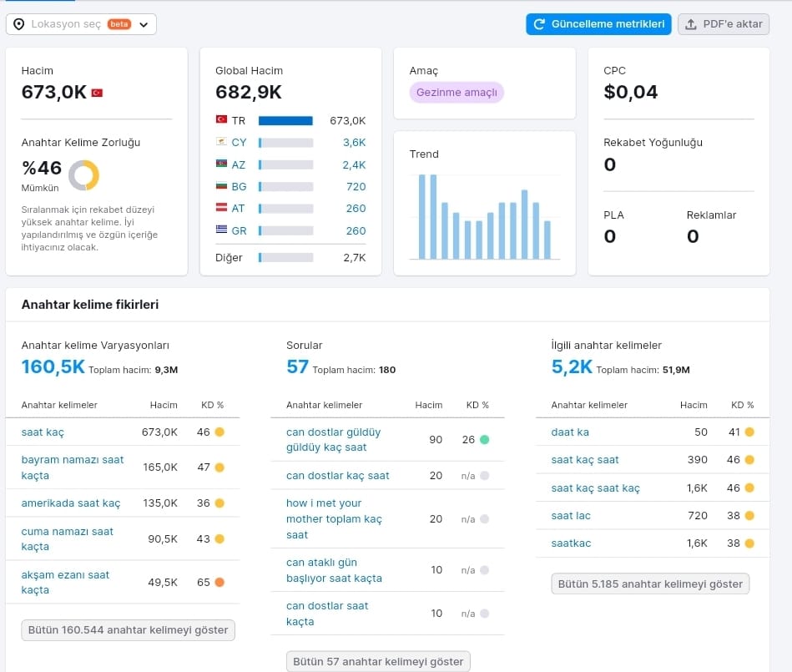Click Bütün 57 anahtar kelimeyi göster
792x672 pixels.
click(x=378, y=661)
